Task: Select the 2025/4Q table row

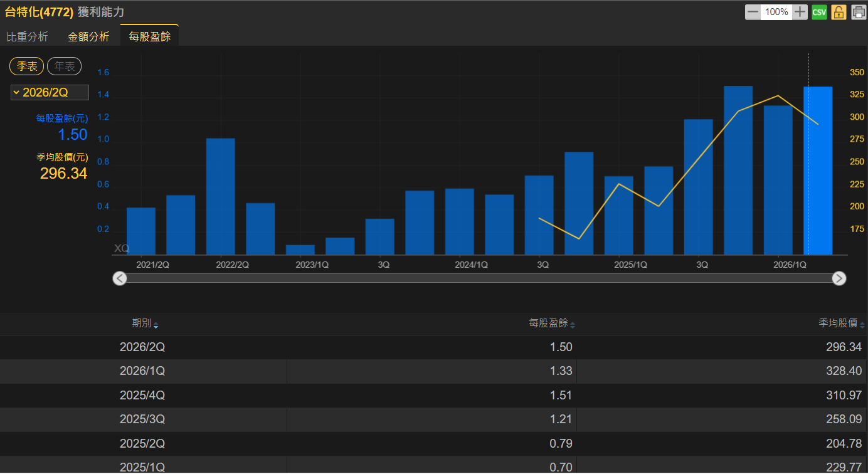Action: 434,396
